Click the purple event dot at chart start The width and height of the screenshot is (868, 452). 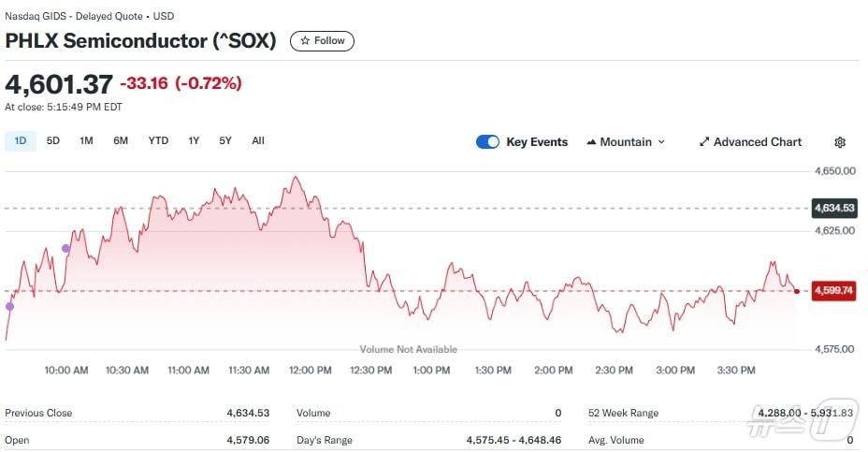10,306
